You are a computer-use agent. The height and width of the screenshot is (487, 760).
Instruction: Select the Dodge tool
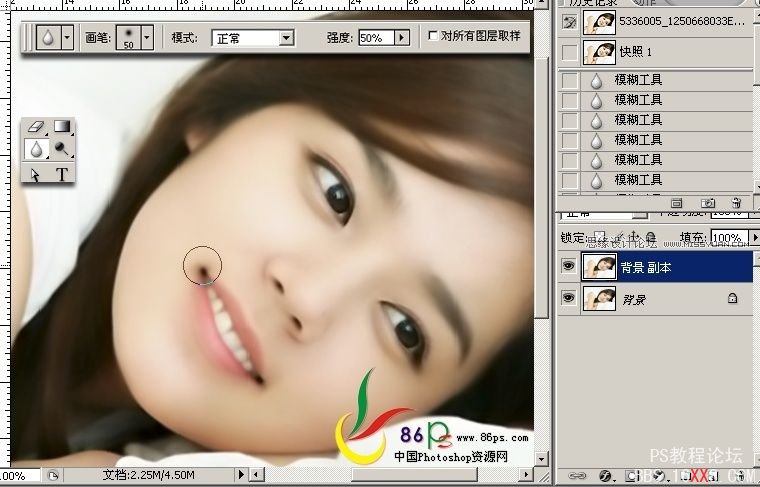click(62, 150)
